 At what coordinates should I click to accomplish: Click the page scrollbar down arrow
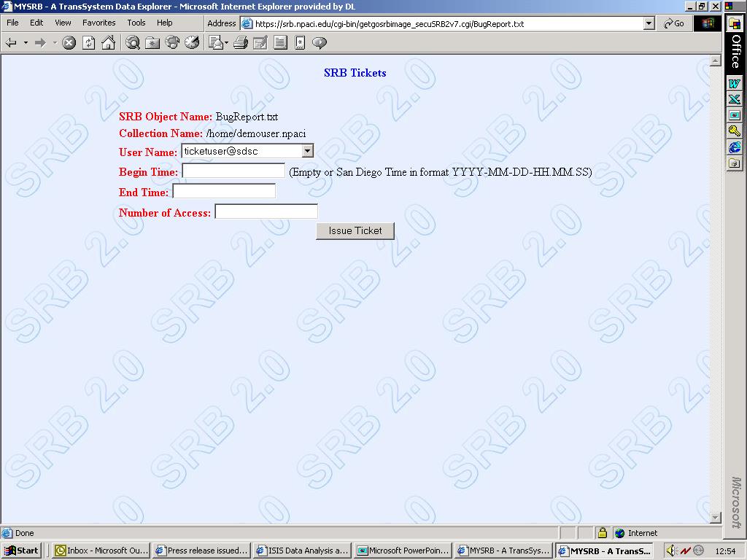point(715,518)
